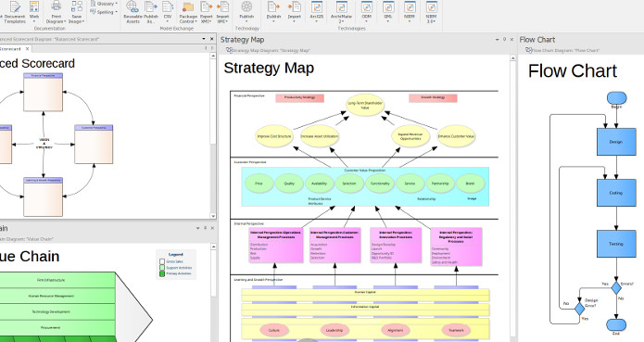Toggle auto-hide pin on Value Chain panel
Image resolution: width=644 pixels, height=342 pixels.
[206, 228]
